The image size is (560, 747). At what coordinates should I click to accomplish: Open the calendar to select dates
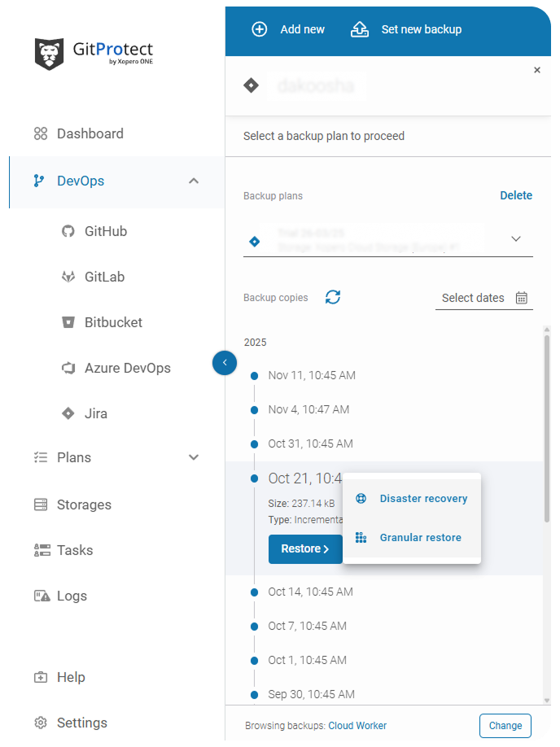click(521, 298)
